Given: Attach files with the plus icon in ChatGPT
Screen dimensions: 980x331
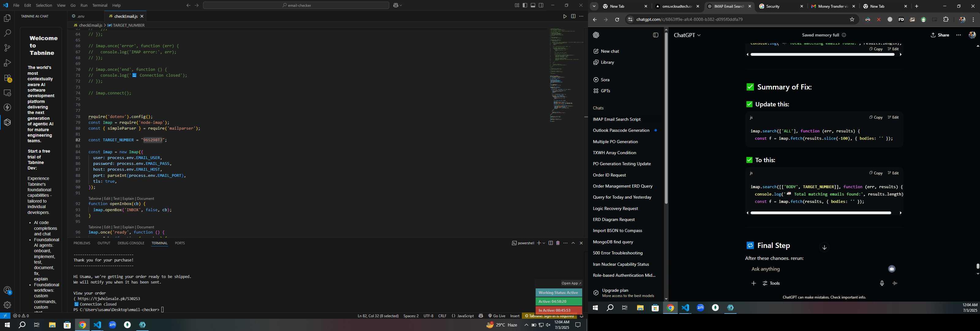Looking at the screenshot, I should 753,283.
